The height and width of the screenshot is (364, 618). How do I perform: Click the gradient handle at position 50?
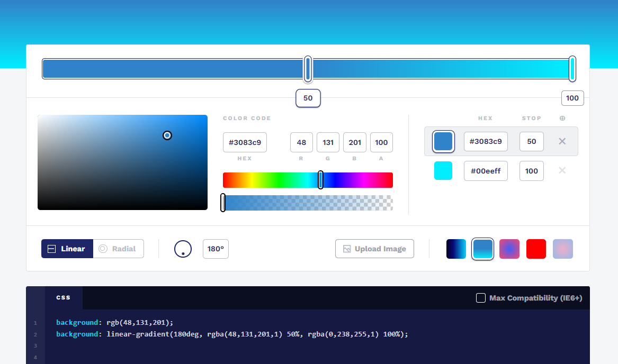[308, 69]
